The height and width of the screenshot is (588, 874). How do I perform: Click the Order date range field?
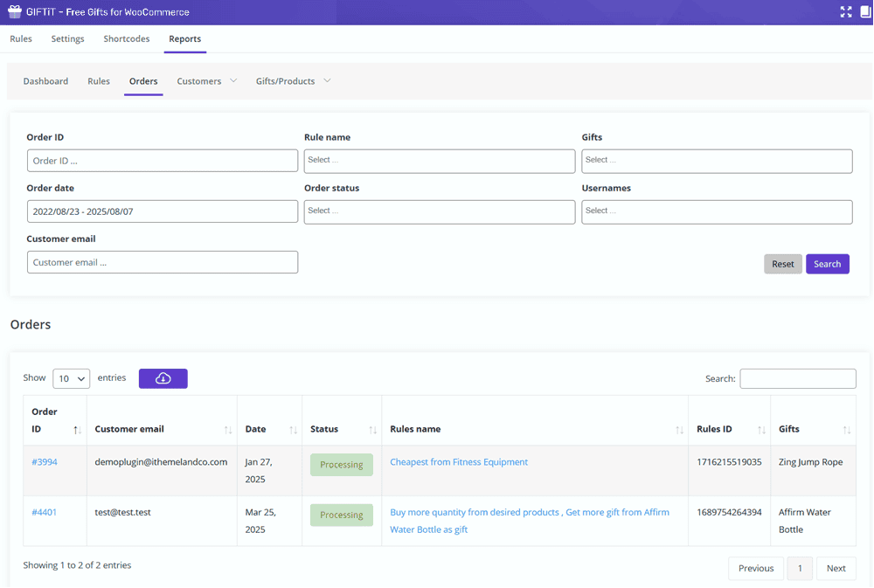click(162, 211)
